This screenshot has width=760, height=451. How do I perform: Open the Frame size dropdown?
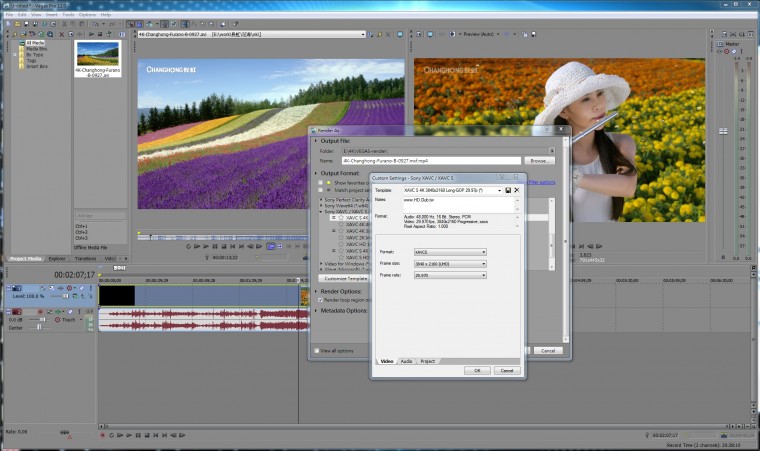pyautogui.click(x=483, y=264)
